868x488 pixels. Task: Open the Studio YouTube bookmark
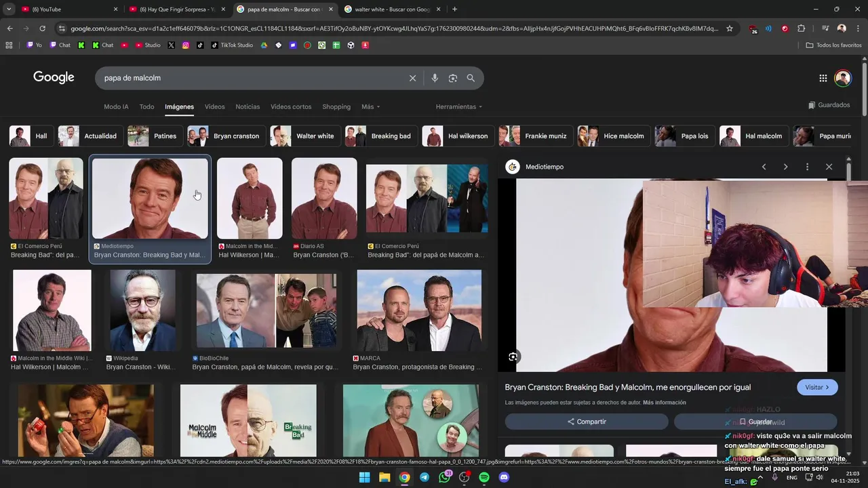coord(148,45)
